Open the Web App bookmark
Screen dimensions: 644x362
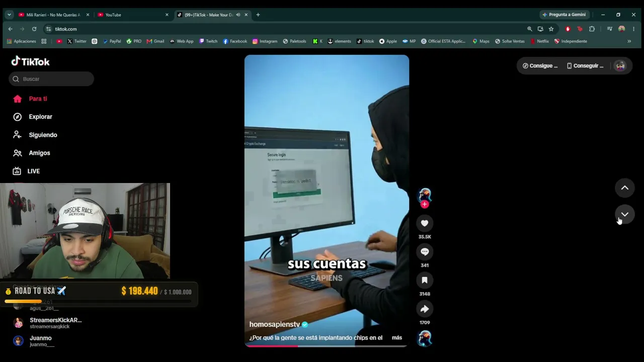coord(182,41)
